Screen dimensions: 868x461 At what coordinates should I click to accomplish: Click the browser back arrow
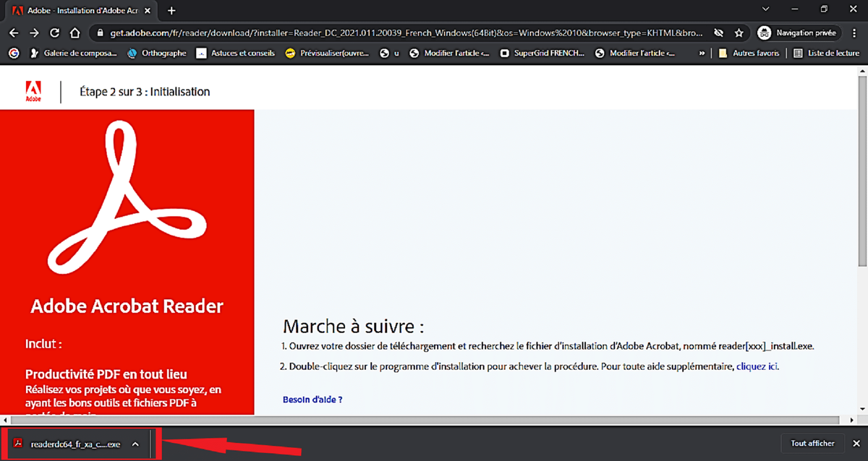click(14, 33)
